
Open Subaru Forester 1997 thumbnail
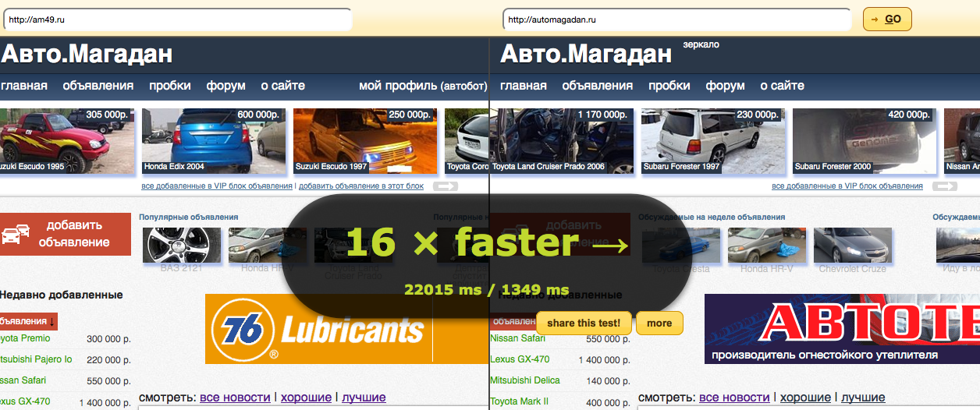click(712, 141)
